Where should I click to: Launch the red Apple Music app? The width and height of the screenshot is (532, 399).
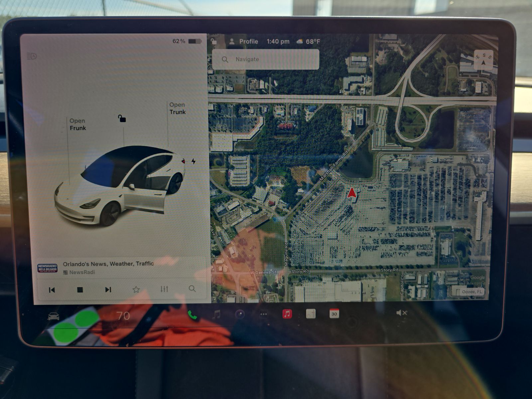click(x=287, y=314)
